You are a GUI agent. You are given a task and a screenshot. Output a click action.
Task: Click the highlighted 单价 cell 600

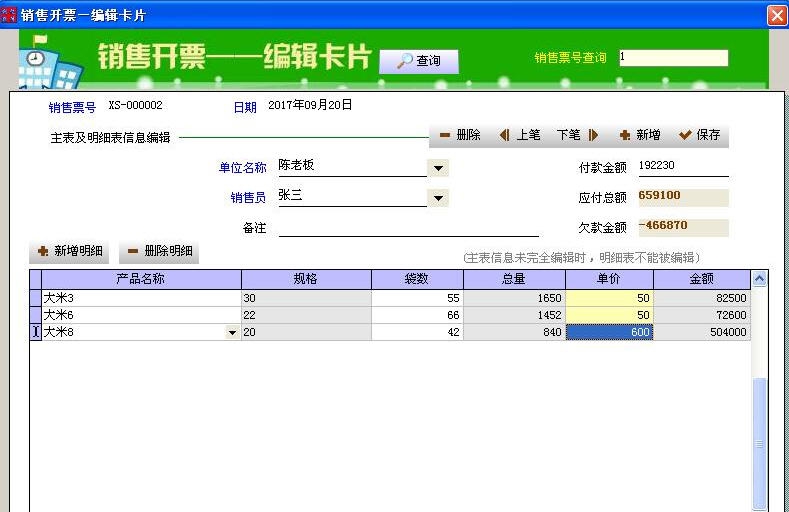[x=609, y=332]
